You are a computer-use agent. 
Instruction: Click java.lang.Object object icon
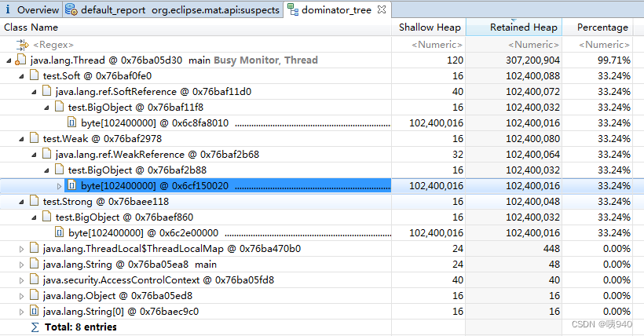(34, 295)
